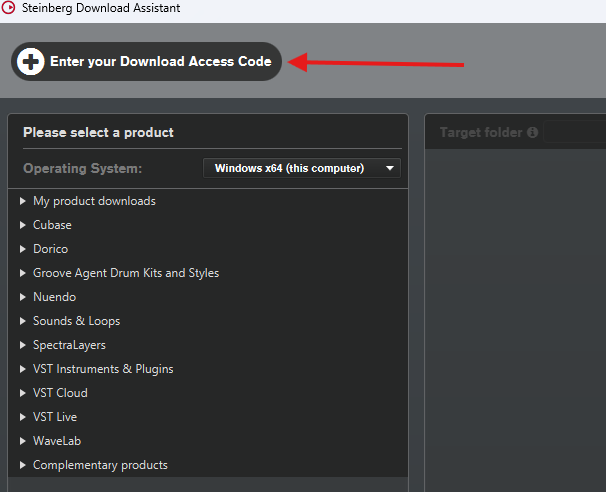Expand the My product downloads arrow
606x492 pixels.
tap(23, 201)
